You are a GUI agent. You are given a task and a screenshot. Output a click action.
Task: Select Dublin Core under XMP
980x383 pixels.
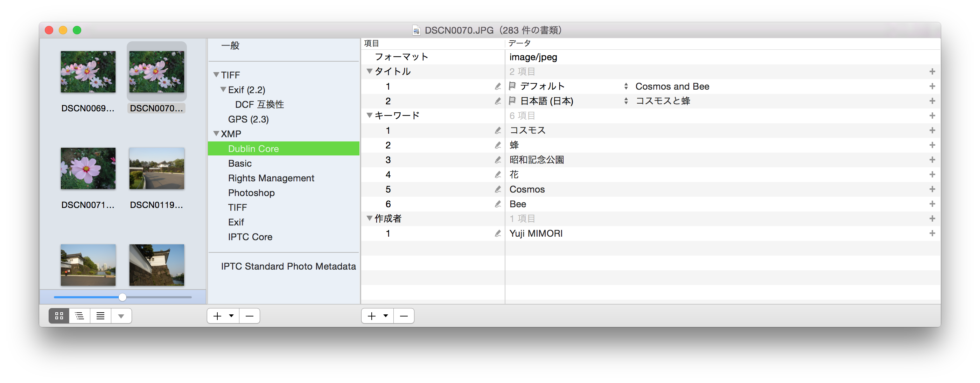point(283,148)
